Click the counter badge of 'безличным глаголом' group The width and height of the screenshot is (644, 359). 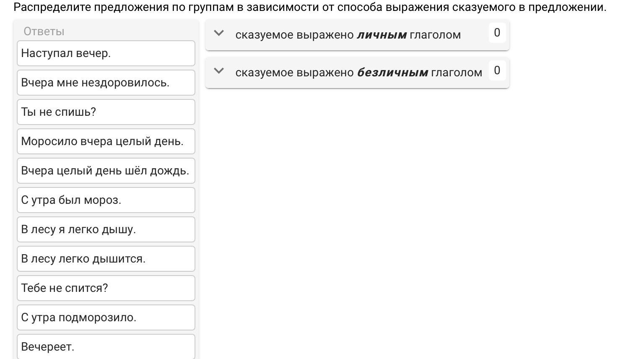click(497, 70)
